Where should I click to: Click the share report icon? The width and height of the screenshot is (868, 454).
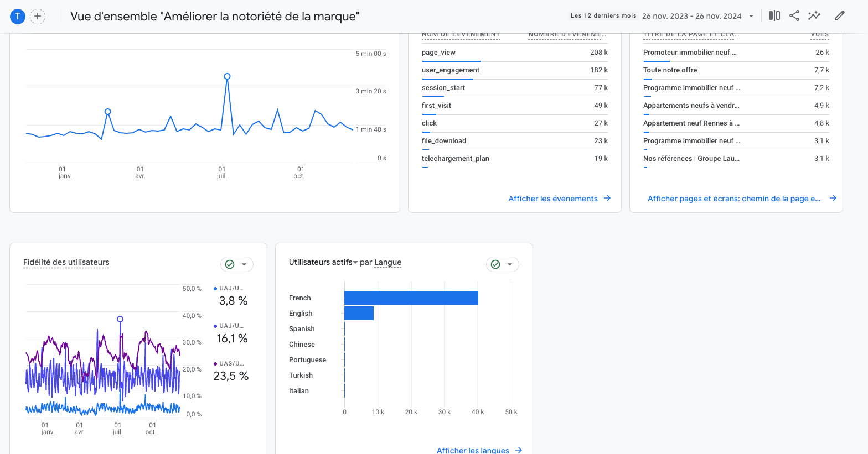pyautogui.click(x=794, y=15)
